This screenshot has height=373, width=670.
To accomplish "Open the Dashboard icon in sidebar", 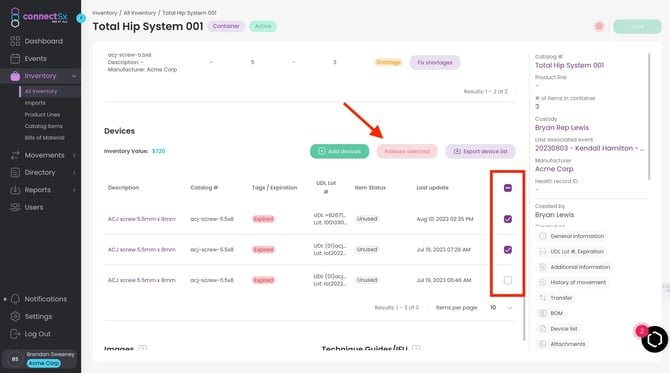I will [x=15, y=41].
